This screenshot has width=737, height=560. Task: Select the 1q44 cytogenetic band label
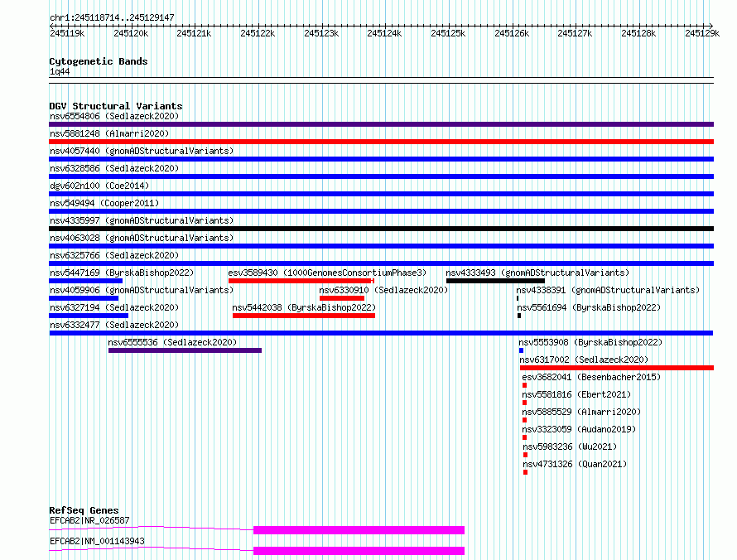[60, 71]
